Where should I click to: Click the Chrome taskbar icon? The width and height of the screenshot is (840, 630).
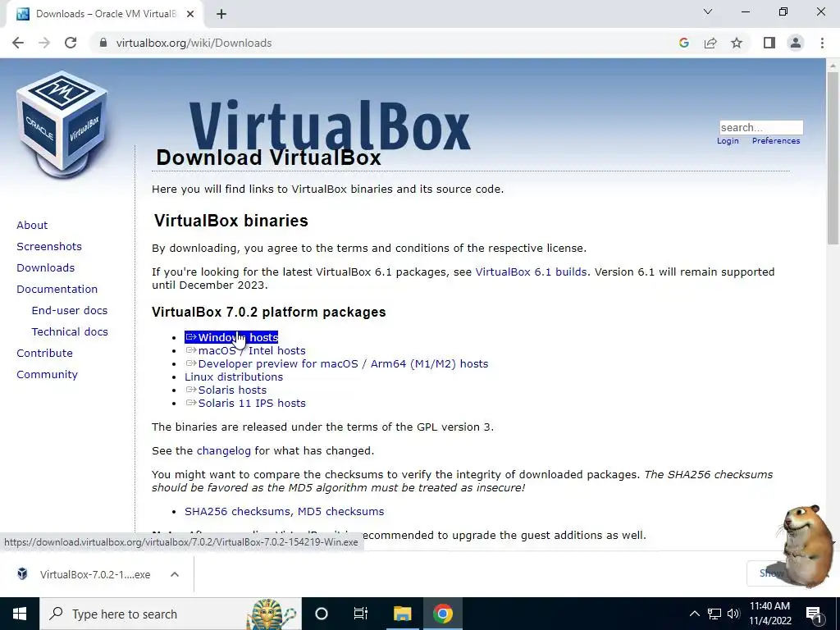[x=442, y=614]
